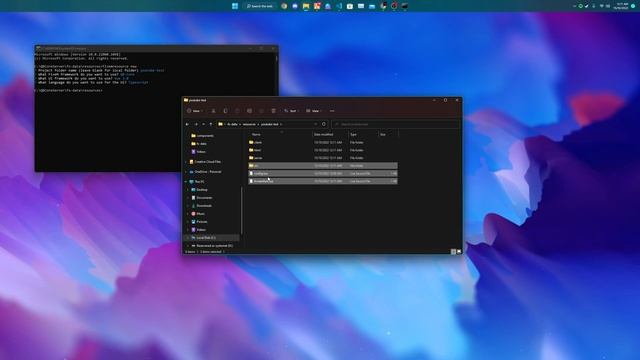Open the See more ellipsis menu
Screen dimensions: 640x360
(x=332, y=111)
